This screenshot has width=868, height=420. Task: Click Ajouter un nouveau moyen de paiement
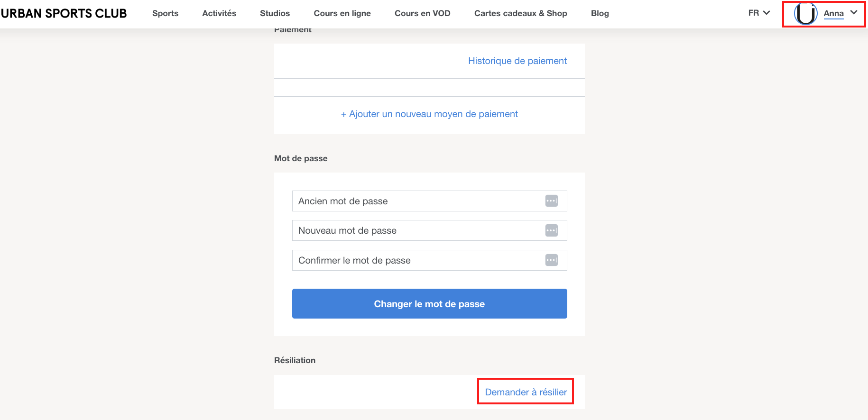pos(429,114)
